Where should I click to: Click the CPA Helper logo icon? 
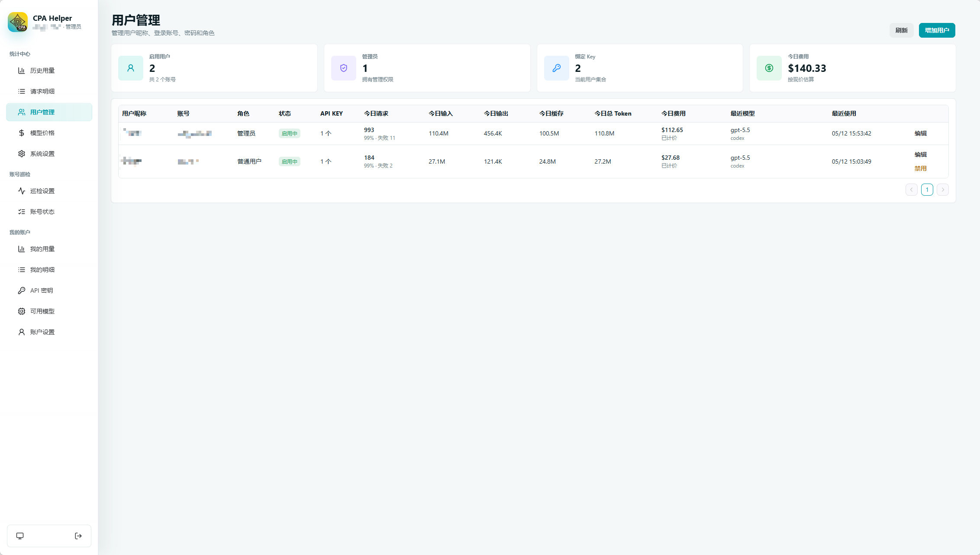pos(18,22)
